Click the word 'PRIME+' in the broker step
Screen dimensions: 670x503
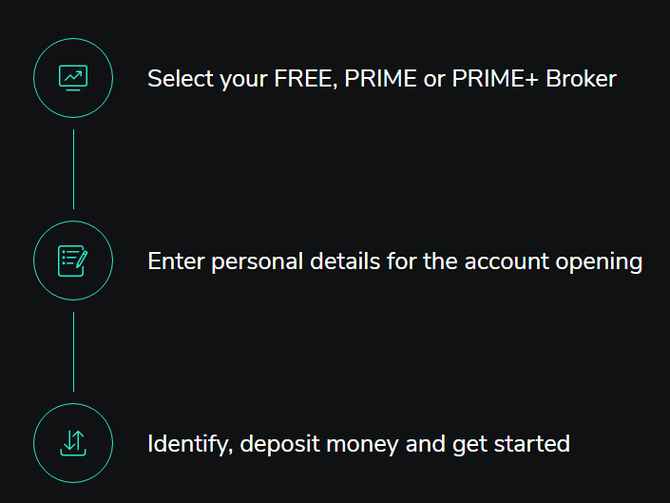point(489,78)
